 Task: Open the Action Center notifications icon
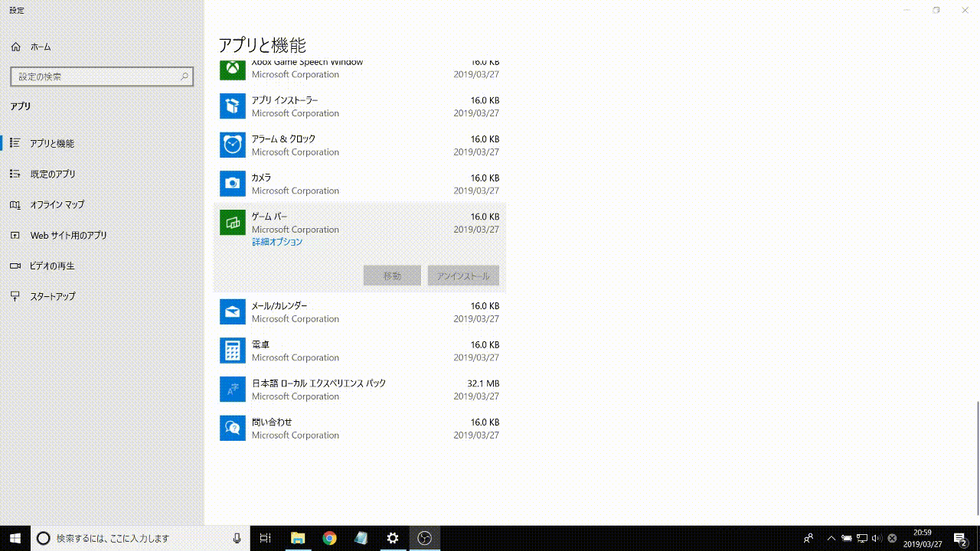click(960, 538)
